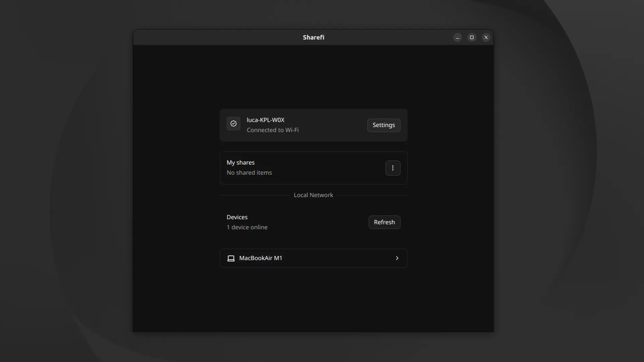Click the 1 device online text
This screenshot has width=644, height=362.
[247, 227]
